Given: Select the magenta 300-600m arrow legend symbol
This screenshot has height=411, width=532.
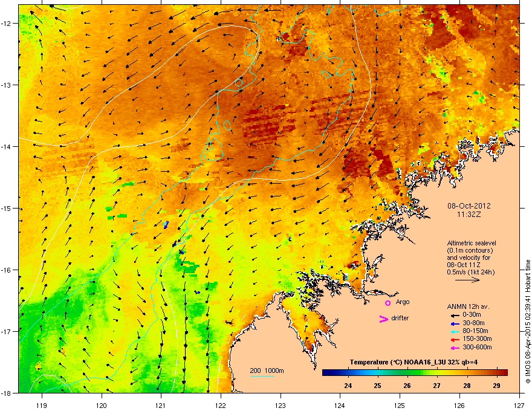Looking at the screenshot, I should pyautogui.click(x=455, y=348).
